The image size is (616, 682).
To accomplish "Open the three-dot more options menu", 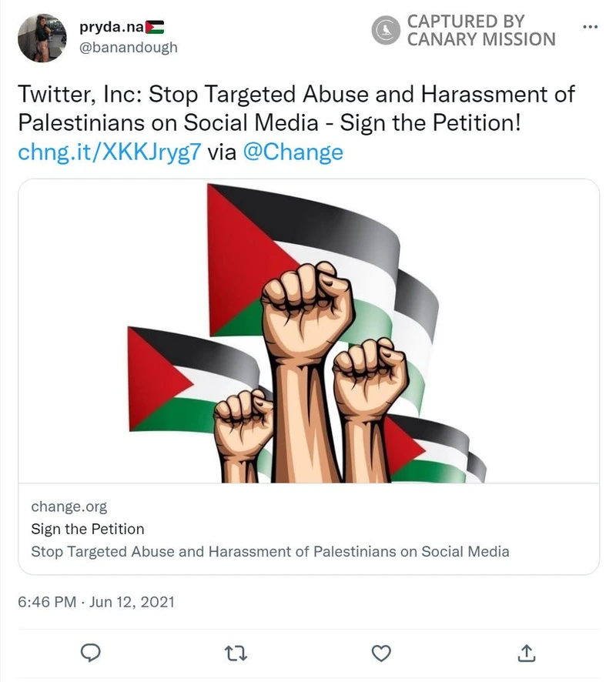I will pyautogui.click(x=590, y=25).
